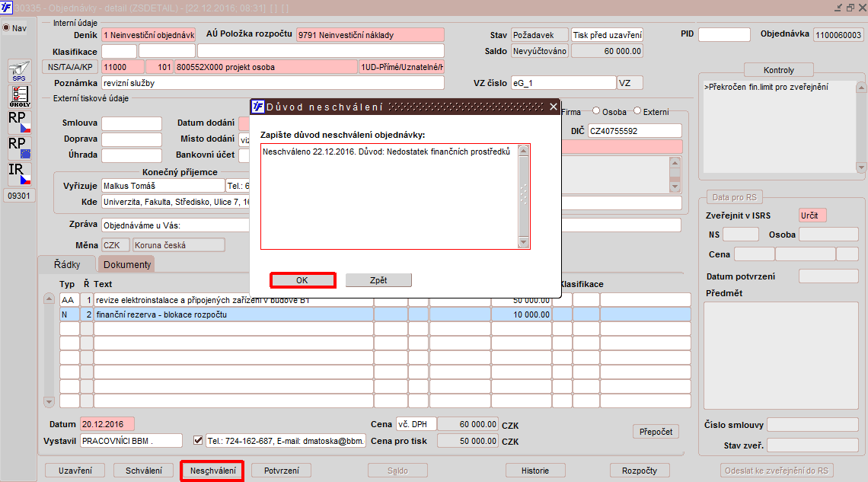
Task: Open the SPS airplane icon in sidebar
Action: (19, 72)
